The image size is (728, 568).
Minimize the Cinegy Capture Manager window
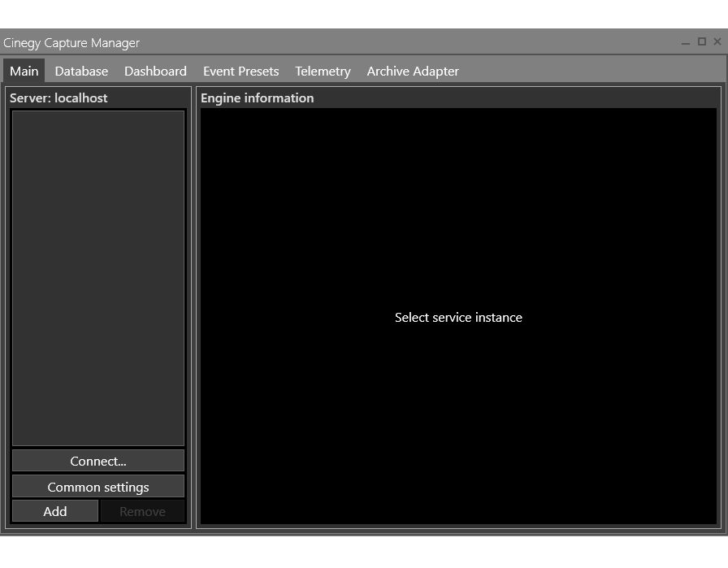coord(687,41)
